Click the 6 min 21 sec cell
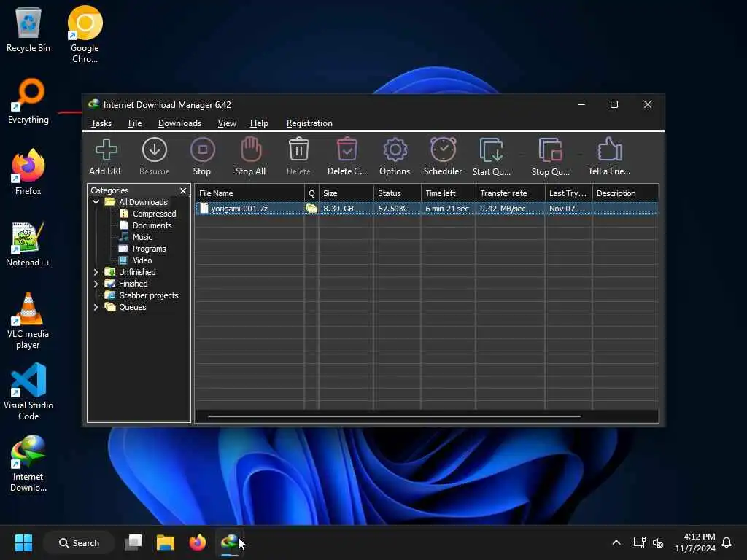Viewport: 747px width, 560px height. click(x=447, y=209)
